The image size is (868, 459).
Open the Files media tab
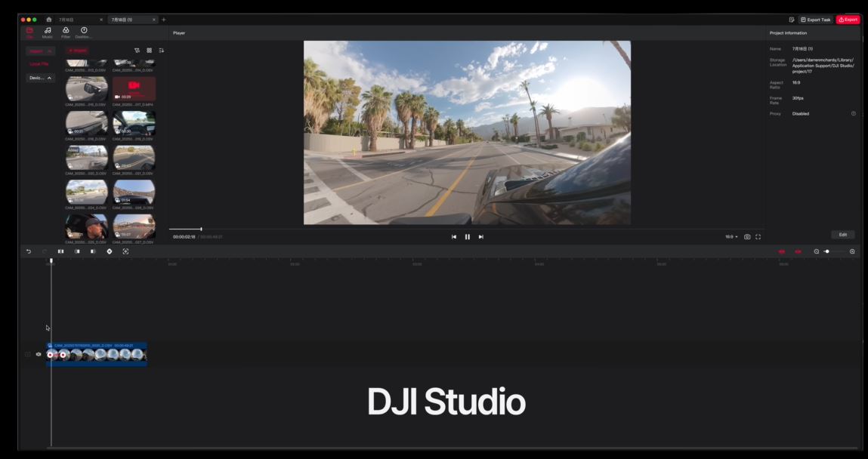pos(30,32)
